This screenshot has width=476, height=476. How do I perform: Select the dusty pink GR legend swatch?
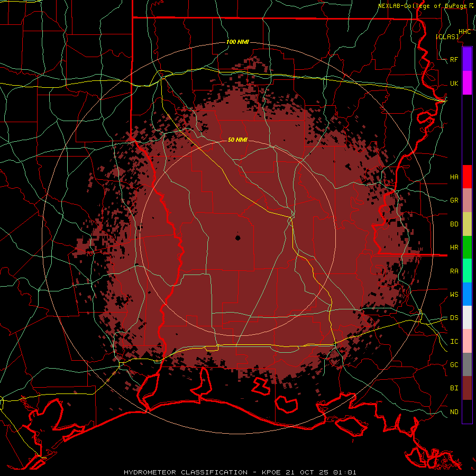pos(467,200)
